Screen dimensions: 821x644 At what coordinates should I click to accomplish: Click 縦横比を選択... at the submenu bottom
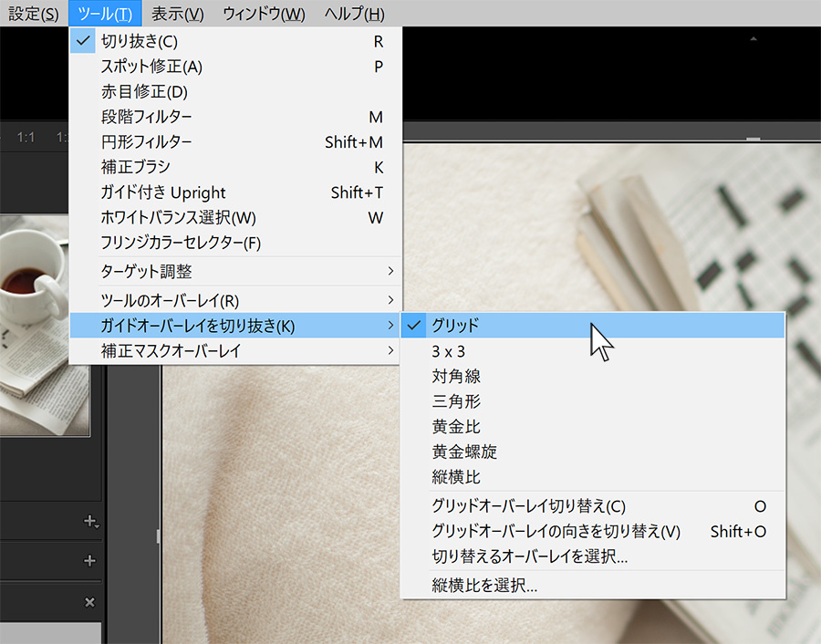coord(484,587)
